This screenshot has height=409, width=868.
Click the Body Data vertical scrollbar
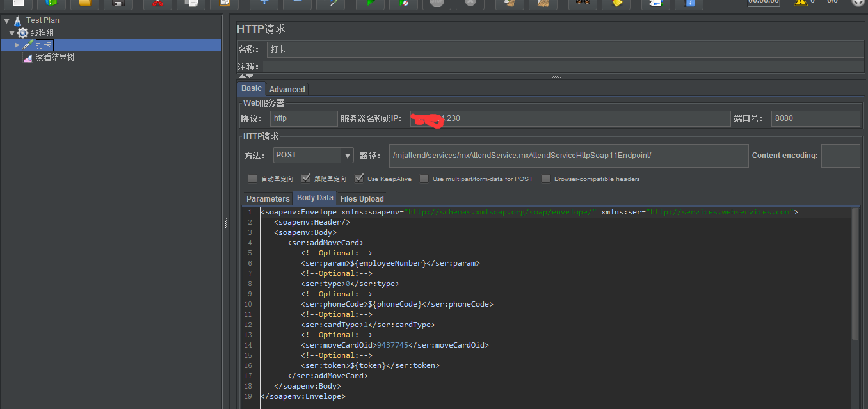855,274
